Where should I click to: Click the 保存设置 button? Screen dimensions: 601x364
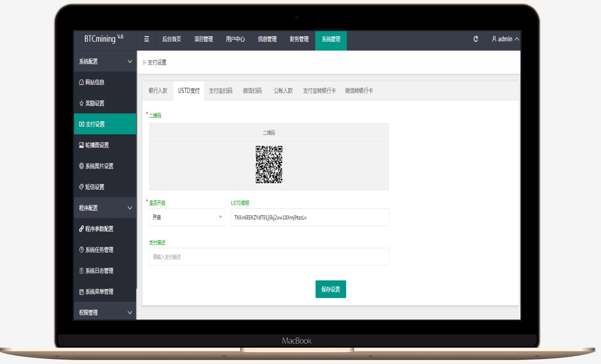pos(331,289)
